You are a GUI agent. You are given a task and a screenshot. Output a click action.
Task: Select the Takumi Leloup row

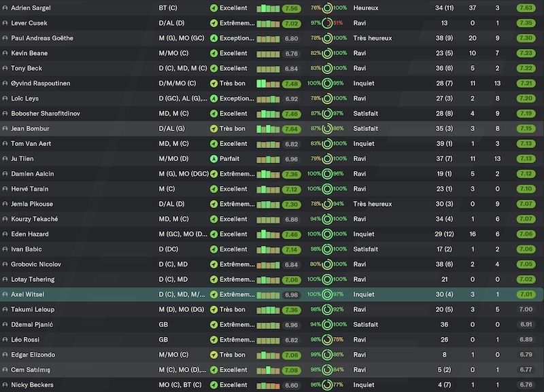click(x=272, y=310)
